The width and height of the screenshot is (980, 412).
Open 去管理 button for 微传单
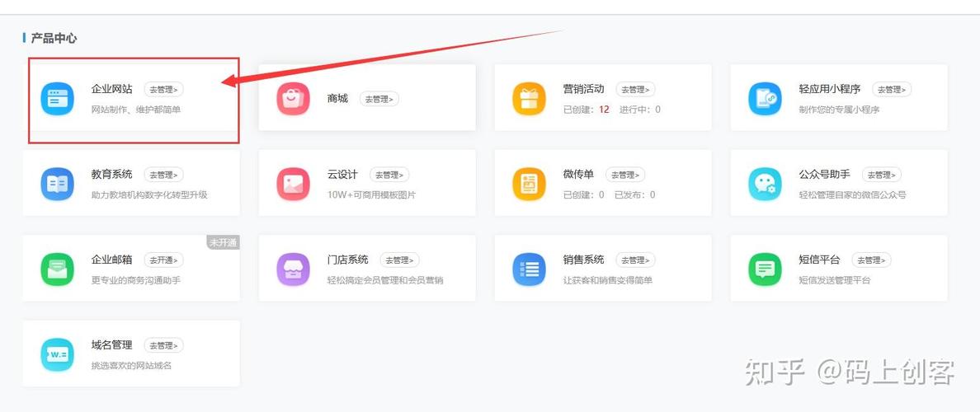tap(625, 175)
